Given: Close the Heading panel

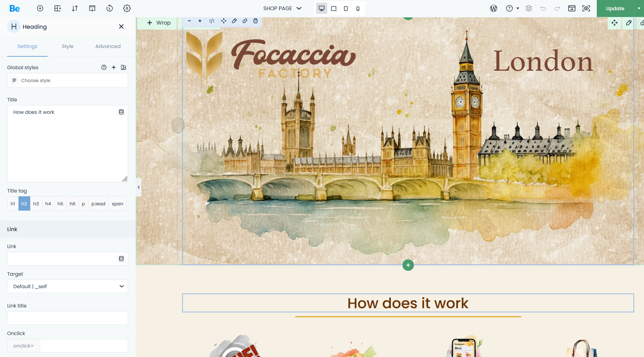Looking at the screenshot, I should 121,26.
